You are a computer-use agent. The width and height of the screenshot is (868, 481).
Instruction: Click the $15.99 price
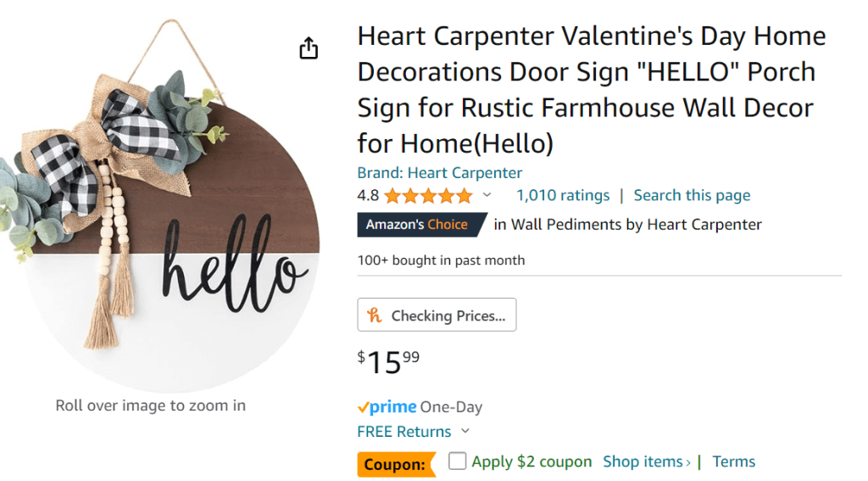pyautogui.click(x=388, y=362)
